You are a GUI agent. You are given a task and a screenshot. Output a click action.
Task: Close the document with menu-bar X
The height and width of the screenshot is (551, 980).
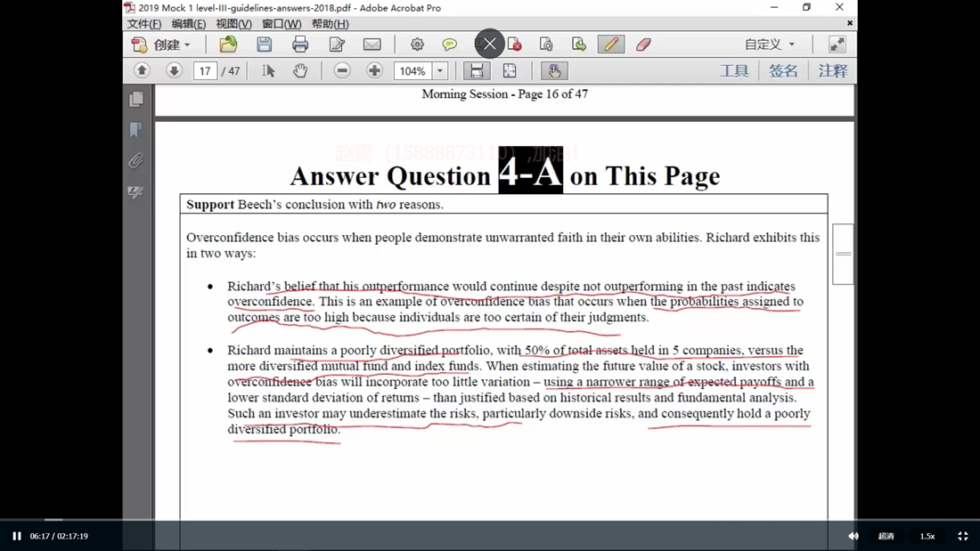tap(849, 23)
